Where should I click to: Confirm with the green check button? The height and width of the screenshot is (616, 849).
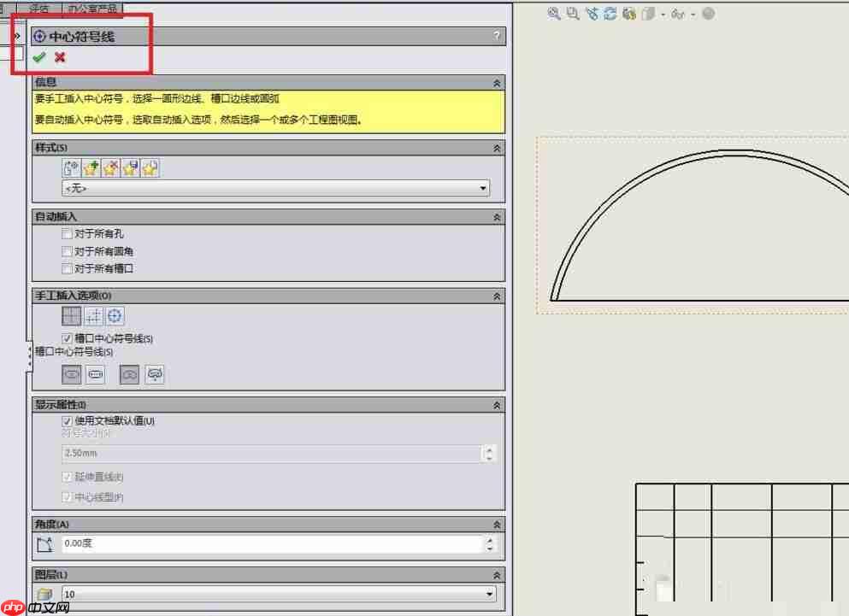click(39, 57)
